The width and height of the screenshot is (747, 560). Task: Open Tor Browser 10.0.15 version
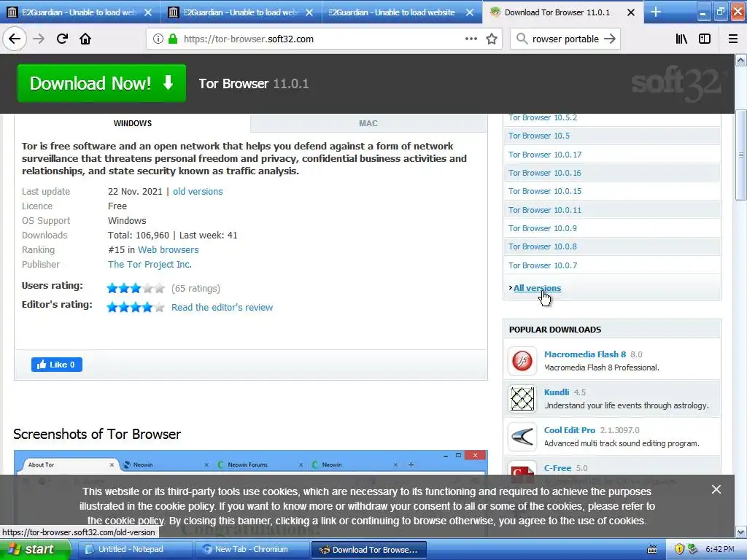(544, 191)
